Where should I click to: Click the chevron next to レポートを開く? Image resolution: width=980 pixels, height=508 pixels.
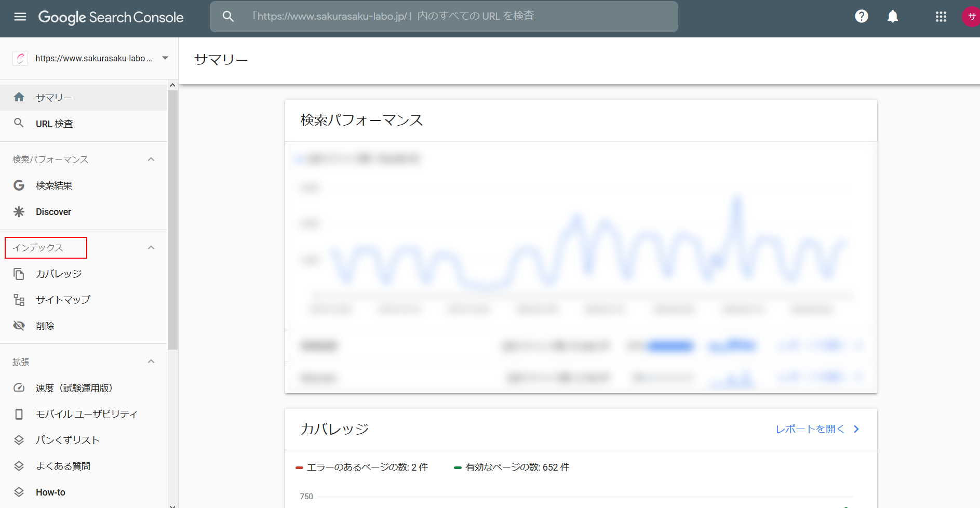tap(856, 429)
